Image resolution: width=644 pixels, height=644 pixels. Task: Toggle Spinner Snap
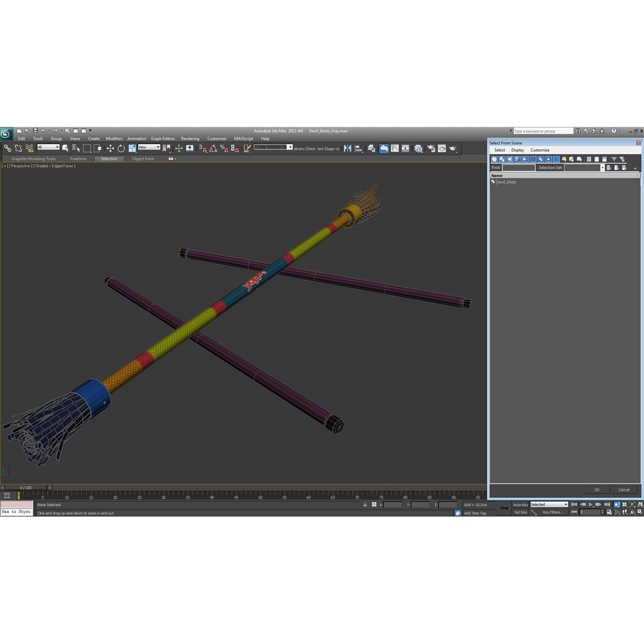click(234, 148)
